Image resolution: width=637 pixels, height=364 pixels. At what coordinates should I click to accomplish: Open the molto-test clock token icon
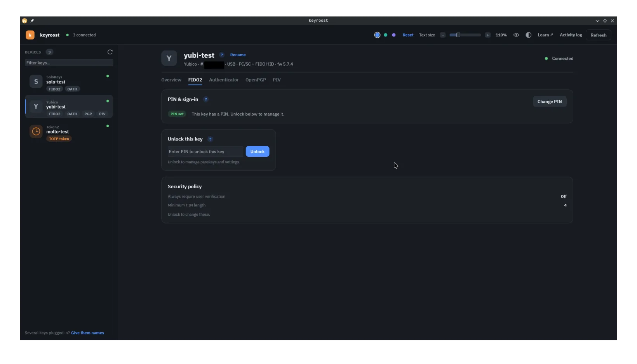coord(36,132)
